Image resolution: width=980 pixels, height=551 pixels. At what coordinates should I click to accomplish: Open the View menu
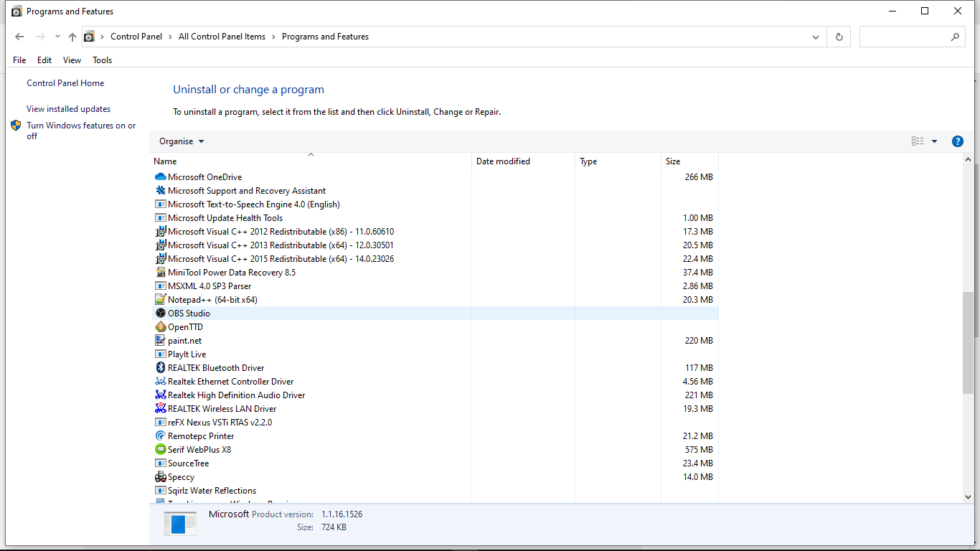click(72, 60)
